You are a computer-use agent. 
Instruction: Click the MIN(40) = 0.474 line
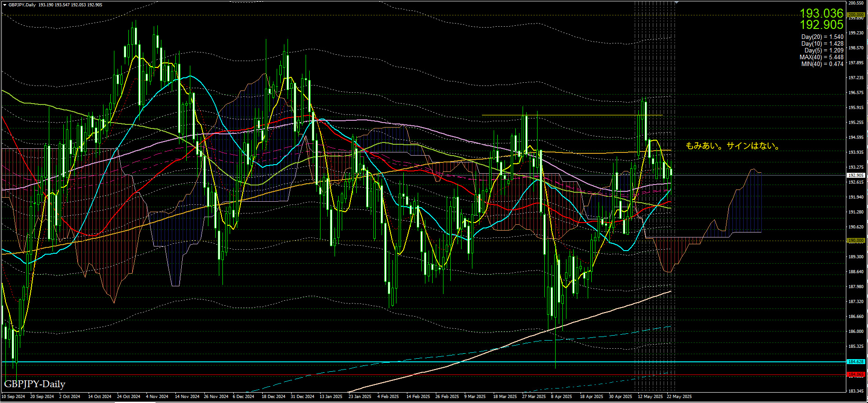tap(822, 64)
